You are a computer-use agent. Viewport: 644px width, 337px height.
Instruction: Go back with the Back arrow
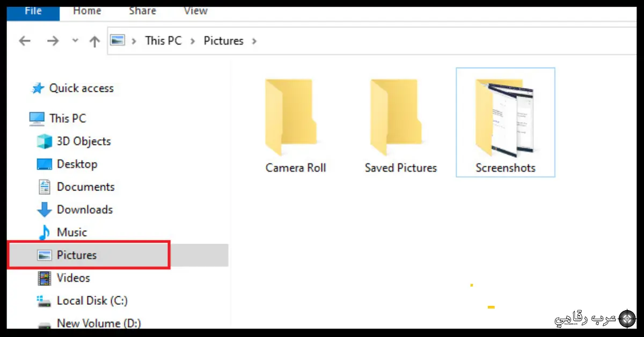[25, 41]
